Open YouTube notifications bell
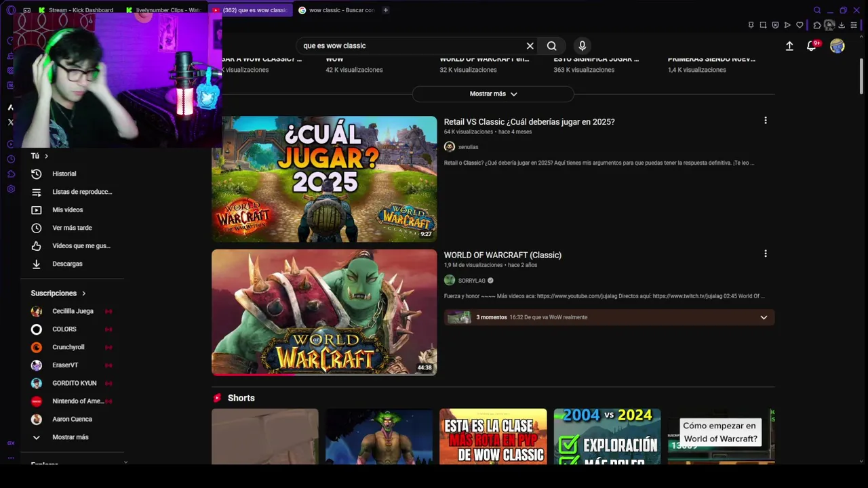The width and height of the screenshot is (868, 488). (x=811, y=45)
